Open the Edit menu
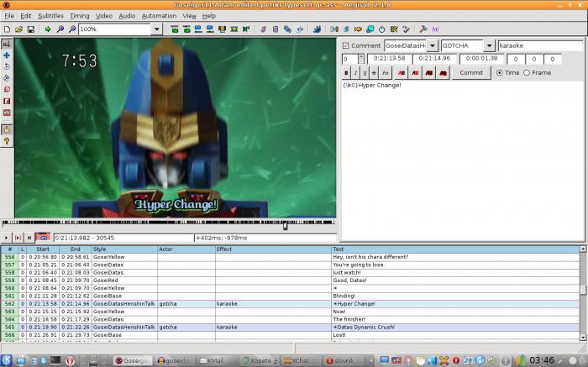 [25, 16]
